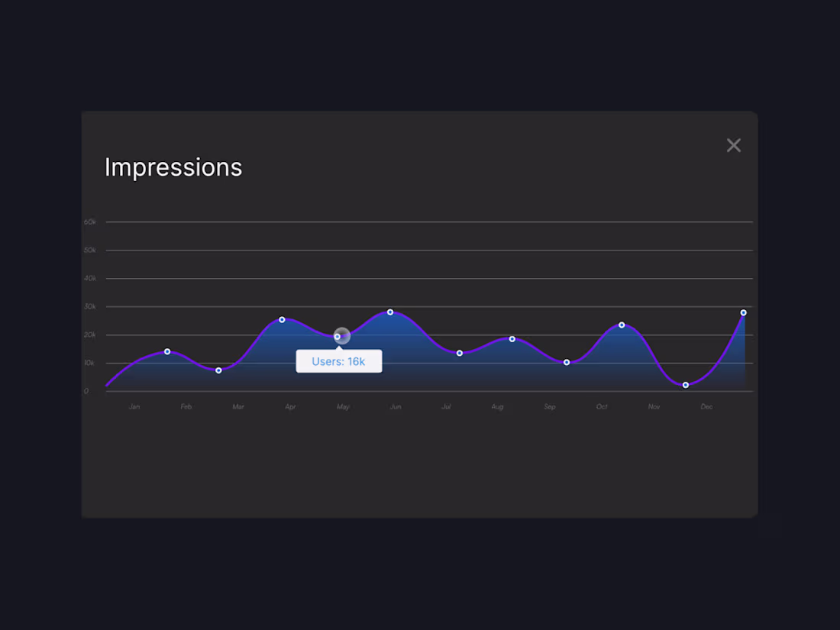Click the 60k gridline label
This screenshot has height=630, width=840.
[x=89, y=221]
